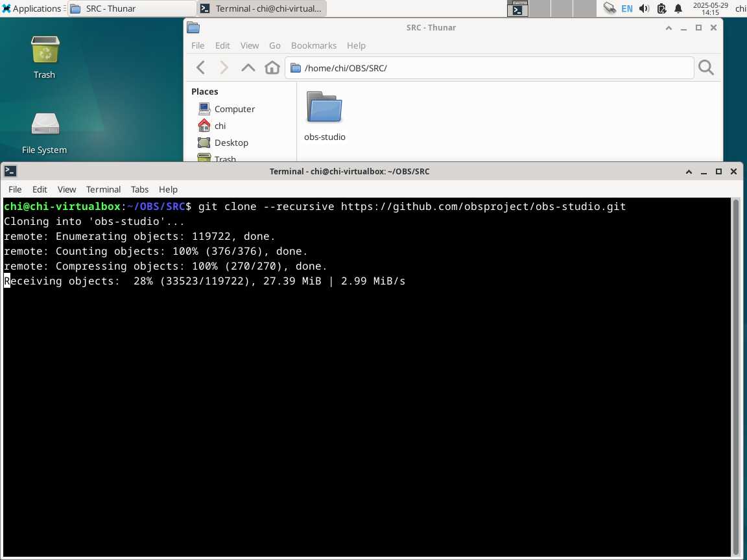Click the clock showing 14:15

(710, 8)
